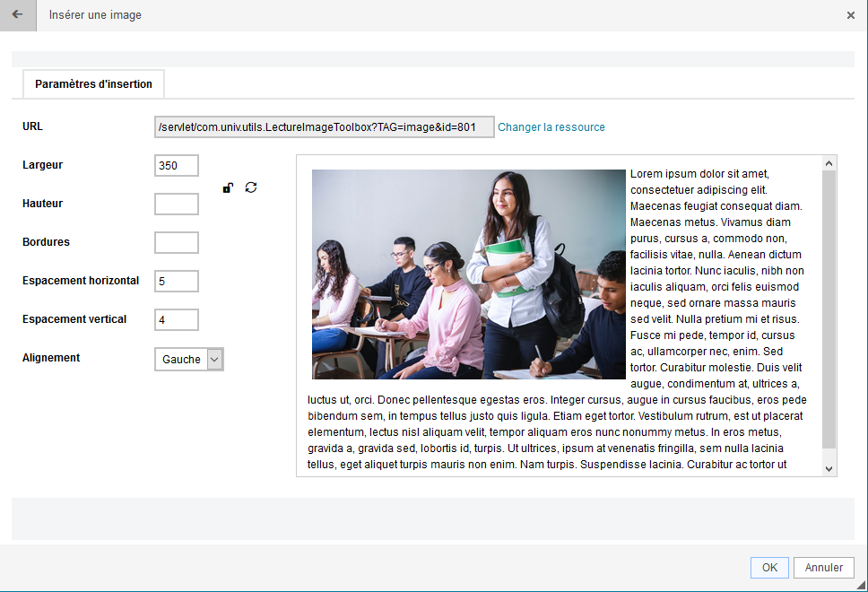Click the Espacement vertical field
The image size is (868, 592).
(x=177, y=319)
